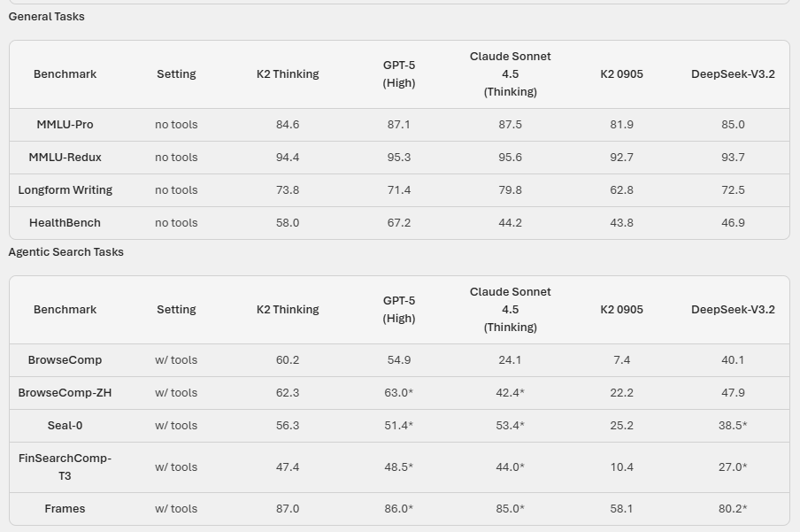This screenshot has width=800, height=532.
Task: Click the Agentic Search Tasks section heading
Action: click(66, 252)
